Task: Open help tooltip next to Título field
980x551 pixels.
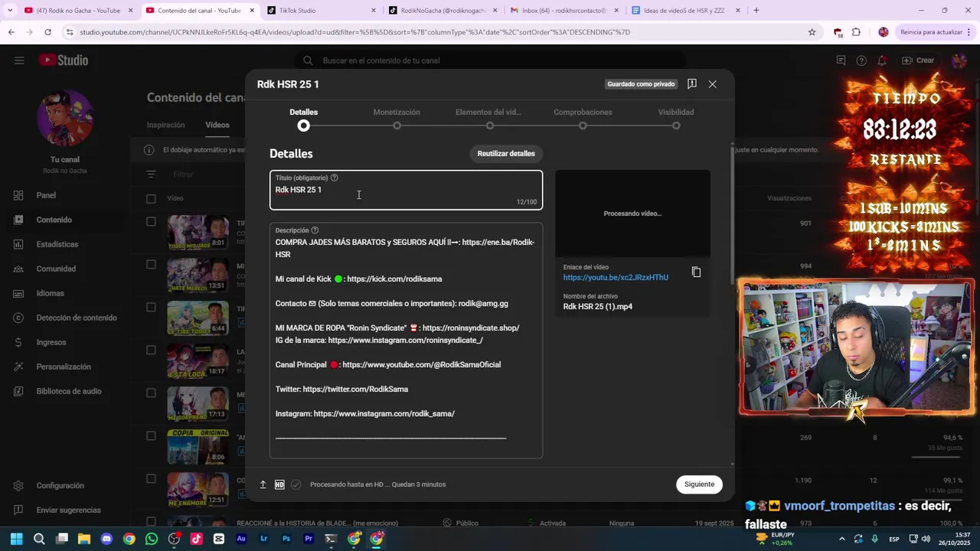Action: pyautogui.click(x=335, y=178)
